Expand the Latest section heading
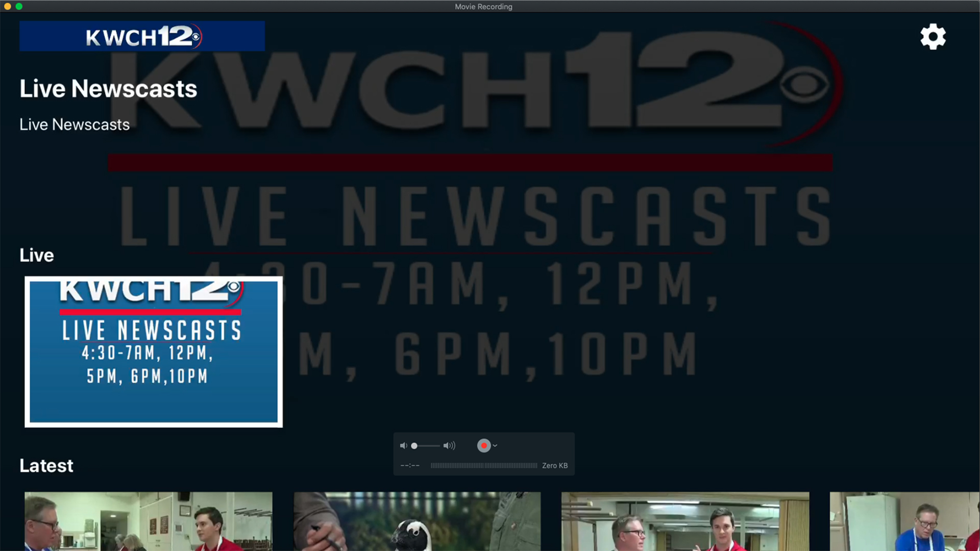The height and width of the screenshot is (551, 980). (46, 465)
